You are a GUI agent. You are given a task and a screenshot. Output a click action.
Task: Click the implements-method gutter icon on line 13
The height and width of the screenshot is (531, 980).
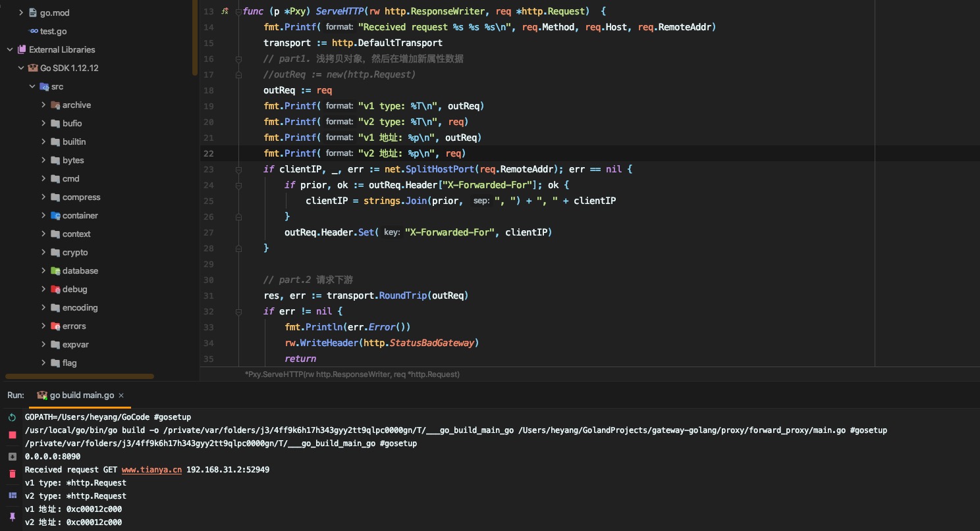click(225, 12)
